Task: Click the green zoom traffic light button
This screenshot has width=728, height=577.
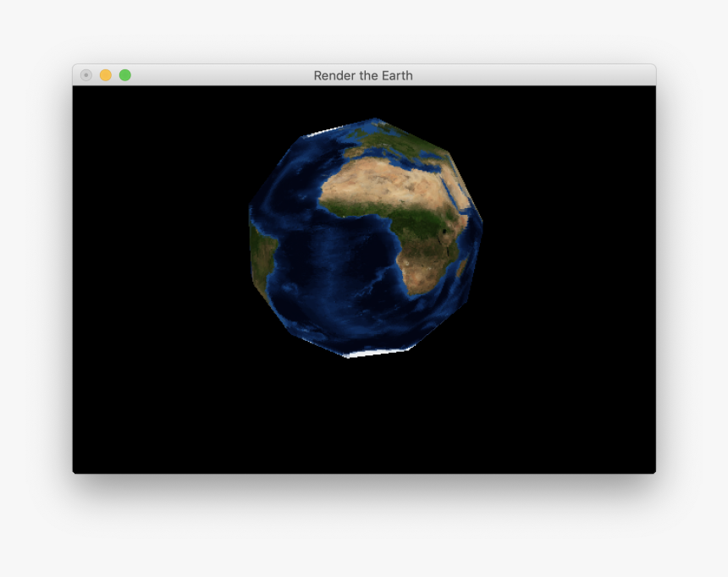Action: (124, 75)
